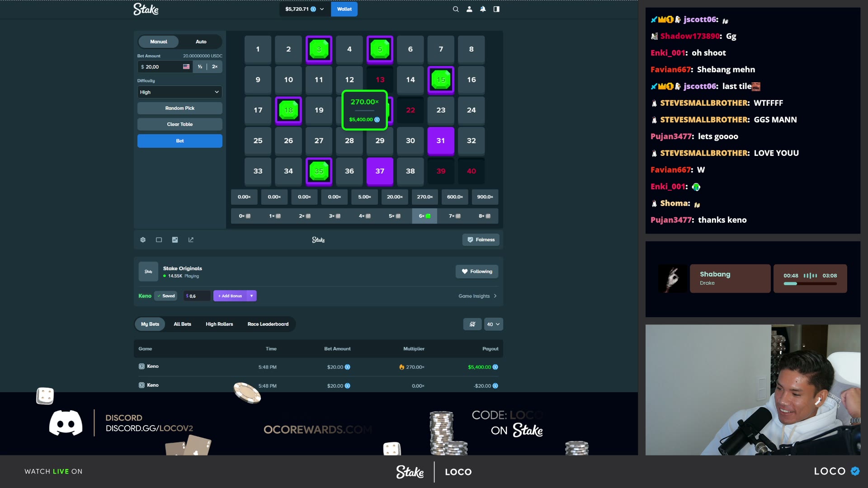Switch to Auto betting mode
The width and height of the screenshot is (868, 488).
pos(201,42)
